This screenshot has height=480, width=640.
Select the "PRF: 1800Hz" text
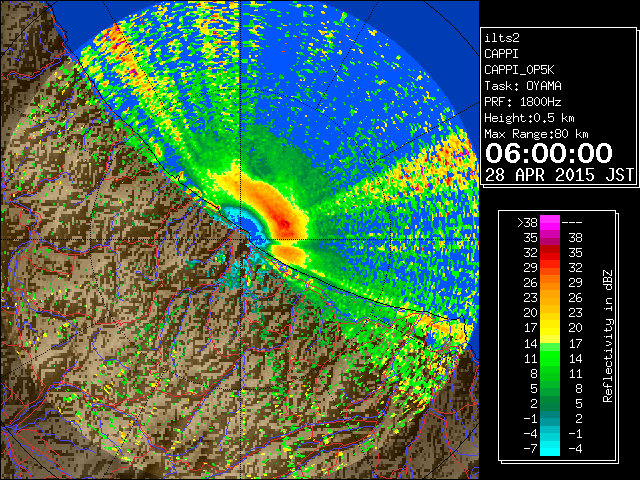click(523, 102)
